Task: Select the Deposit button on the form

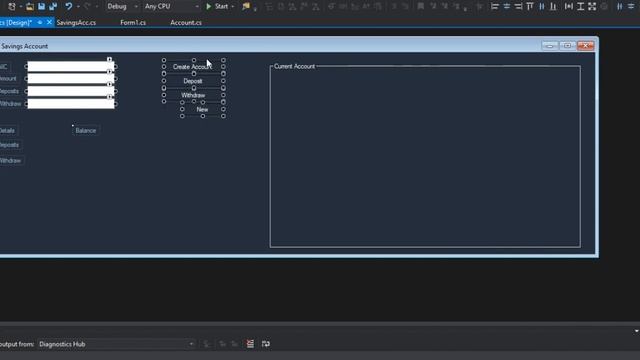Action: [193, 81]
